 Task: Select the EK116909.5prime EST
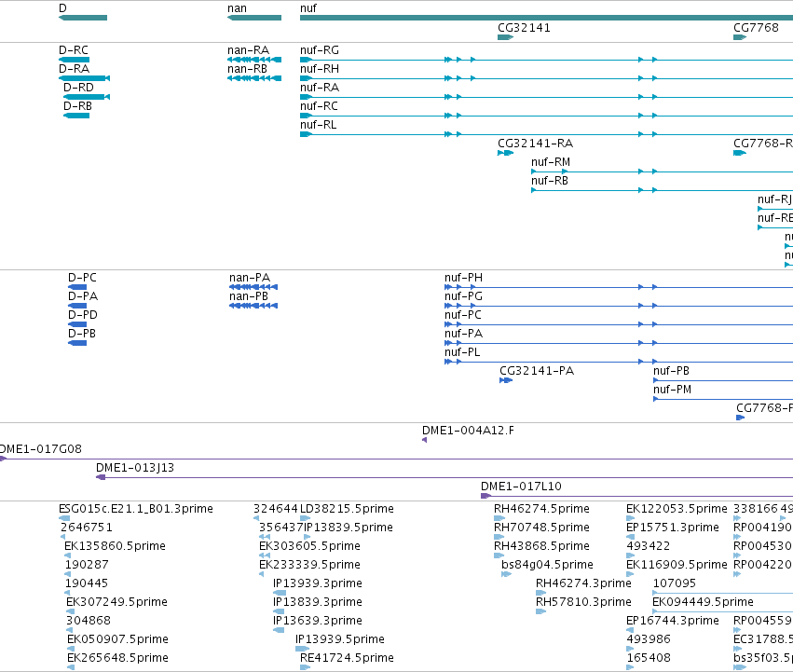click(630, 574)
